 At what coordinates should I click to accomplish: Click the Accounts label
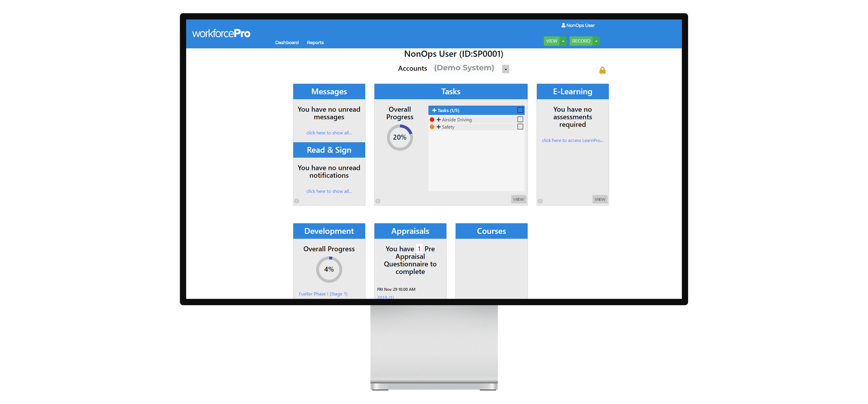point(412,69)
